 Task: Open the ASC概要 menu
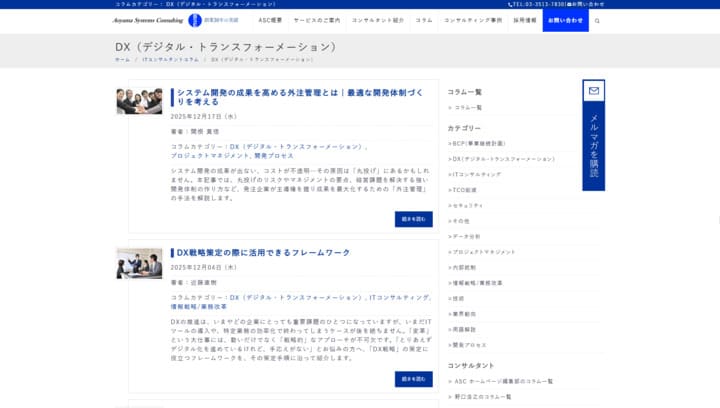pyautogui.click(x=270, y=20)
